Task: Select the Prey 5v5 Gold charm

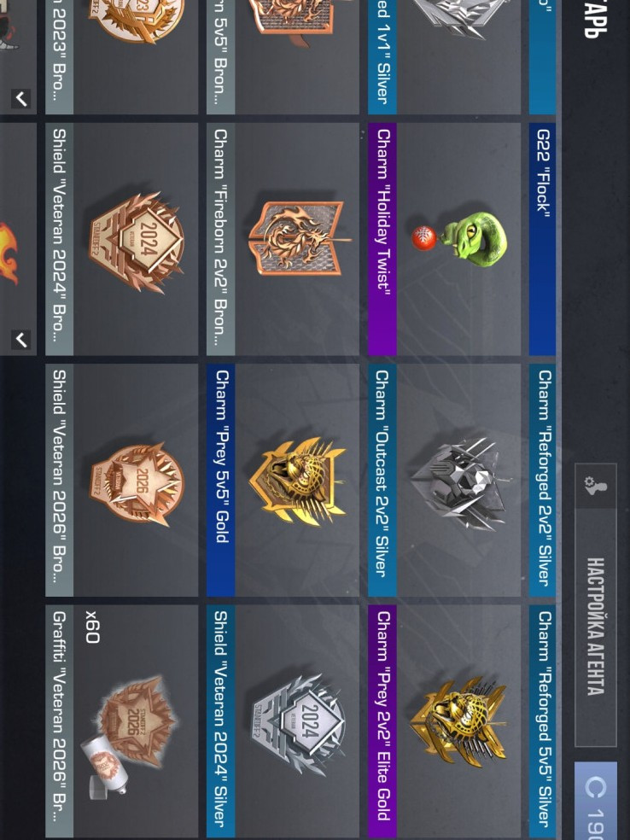Action: tap(283, 480)
